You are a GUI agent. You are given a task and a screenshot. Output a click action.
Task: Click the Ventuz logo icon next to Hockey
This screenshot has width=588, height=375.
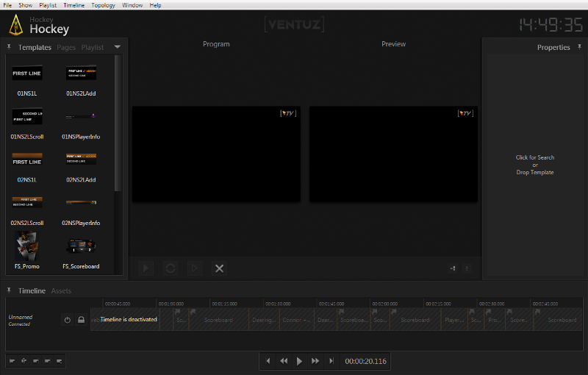(x=16, y=26)
